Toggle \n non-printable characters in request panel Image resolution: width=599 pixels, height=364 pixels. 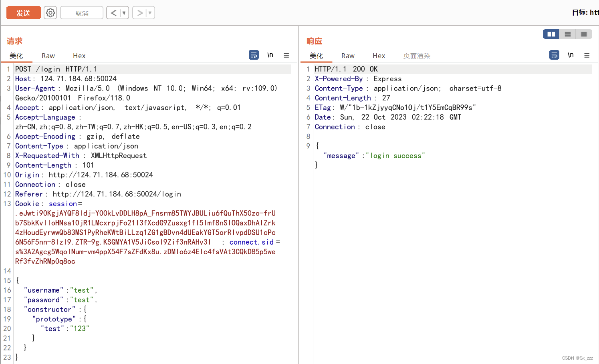(270, 55)
